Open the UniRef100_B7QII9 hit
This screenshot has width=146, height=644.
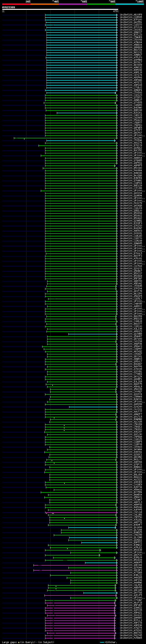tap(131, 145)
